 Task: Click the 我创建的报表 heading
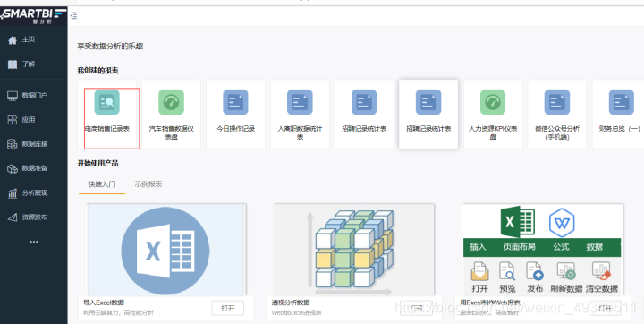click(97, 71)
